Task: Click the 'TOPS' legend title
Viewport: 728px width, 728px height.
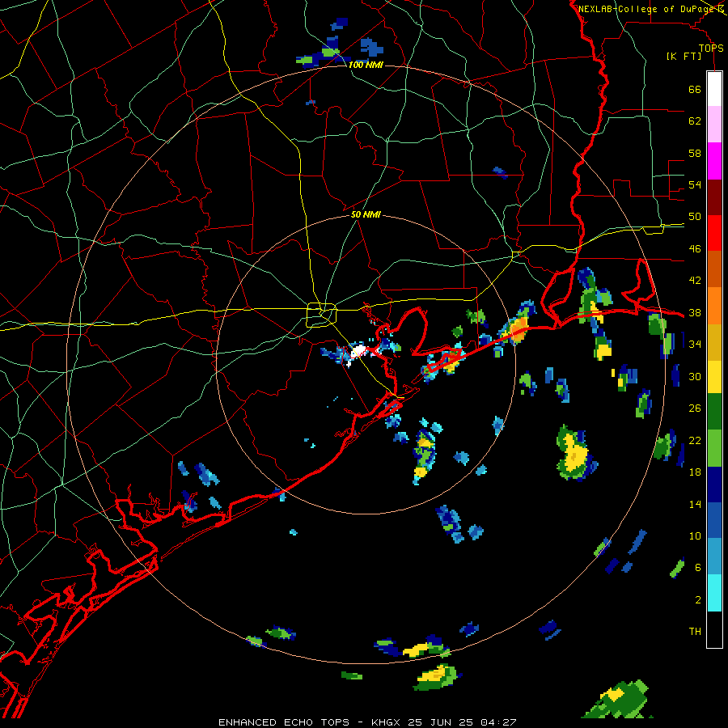Action: click(711, 49)
